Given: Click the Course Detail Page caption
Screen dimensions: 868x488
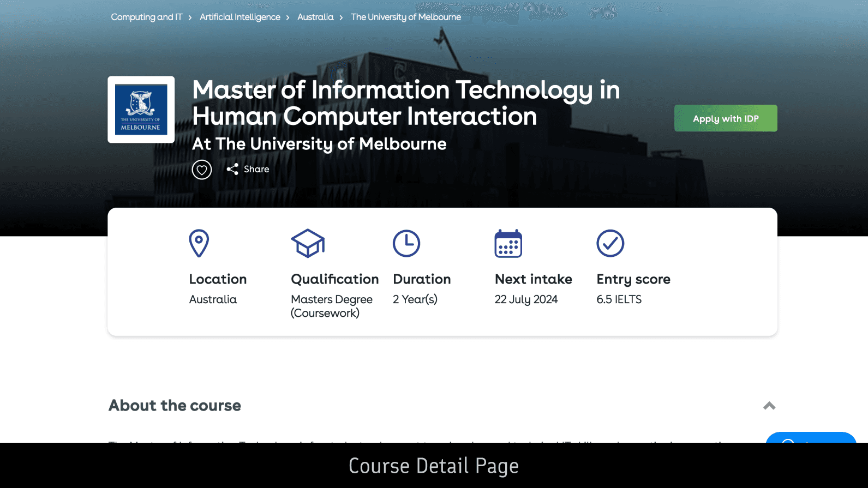Looking at the screenshot, I should (434, 466).
